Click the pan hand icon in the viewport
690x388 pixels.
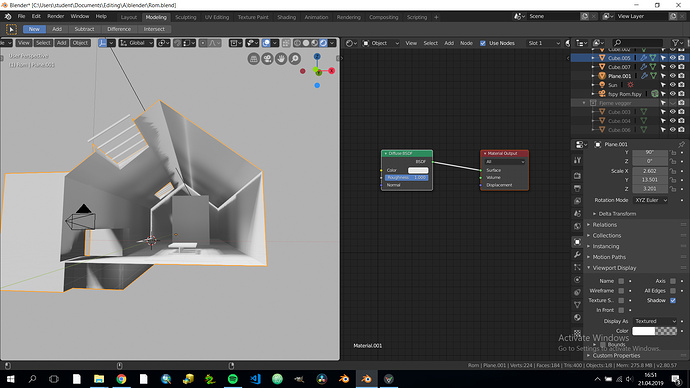pyautogui.click(x=281, y=59)
